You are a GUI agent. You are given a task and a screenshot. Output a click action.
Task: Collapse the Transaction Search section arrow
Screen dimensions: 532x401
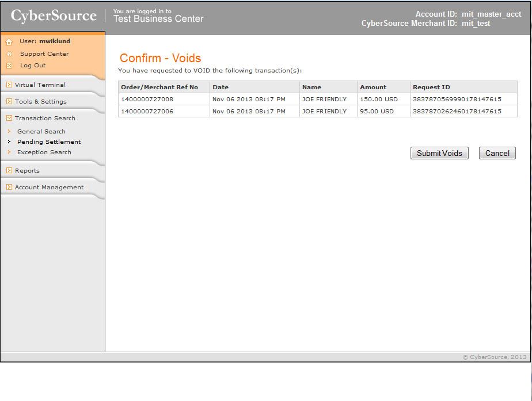pyautogui.click(x=9, y=119)
